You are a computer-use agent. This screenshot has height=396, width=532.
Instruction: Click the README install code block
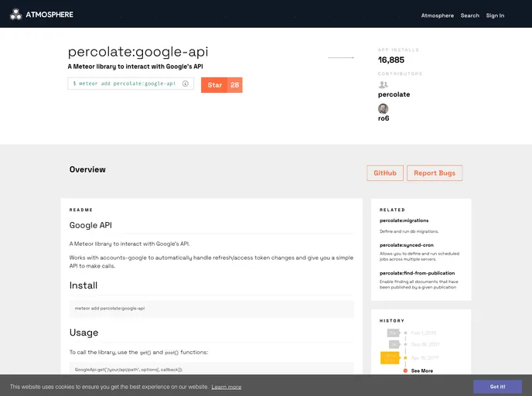click(212, 309)
